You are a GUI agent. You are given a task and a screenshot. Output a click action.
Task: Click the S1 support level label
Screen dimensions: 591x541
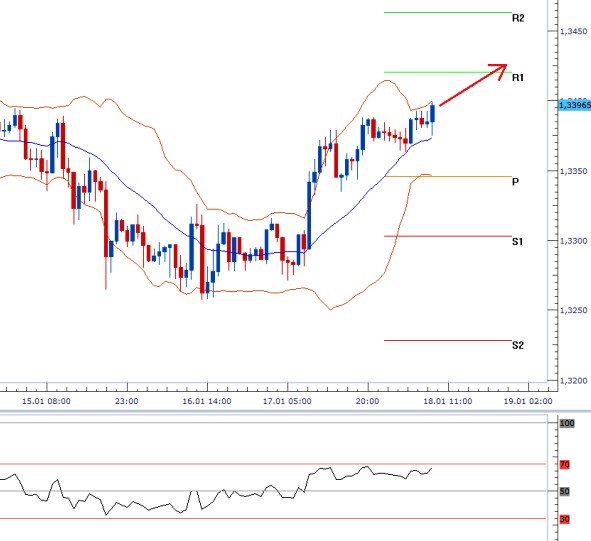point(518,241)
